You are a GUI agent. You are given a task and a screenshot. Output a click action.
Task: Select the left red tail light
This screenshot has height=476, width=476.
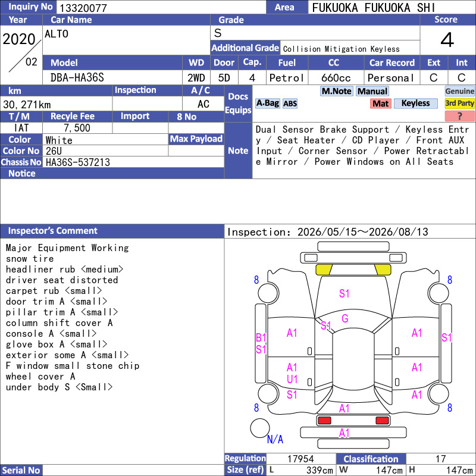pyautogui.click(x=324, y=421)
